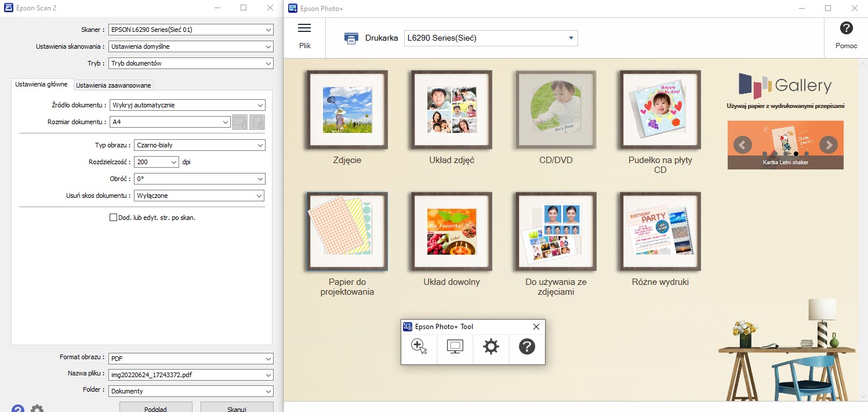The width and height of the screenshot is (868, 412).
Task: Open help in Epson Photo+ Tool
Action: [x=526, y=347]
